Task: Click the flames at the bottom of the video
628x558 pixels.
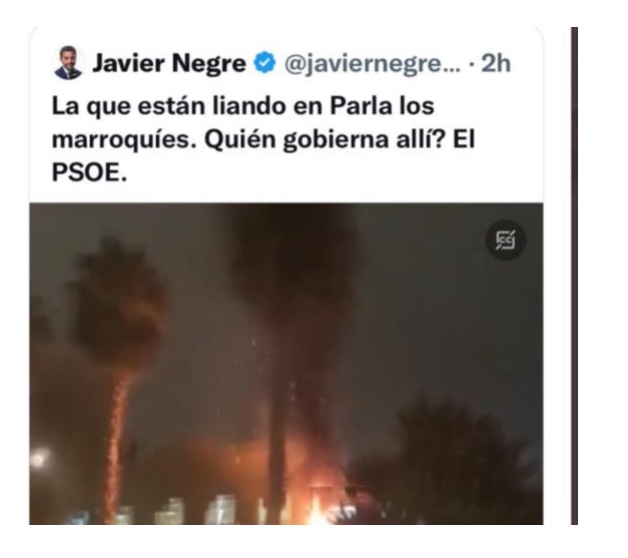Action: (x=316, y=501)
